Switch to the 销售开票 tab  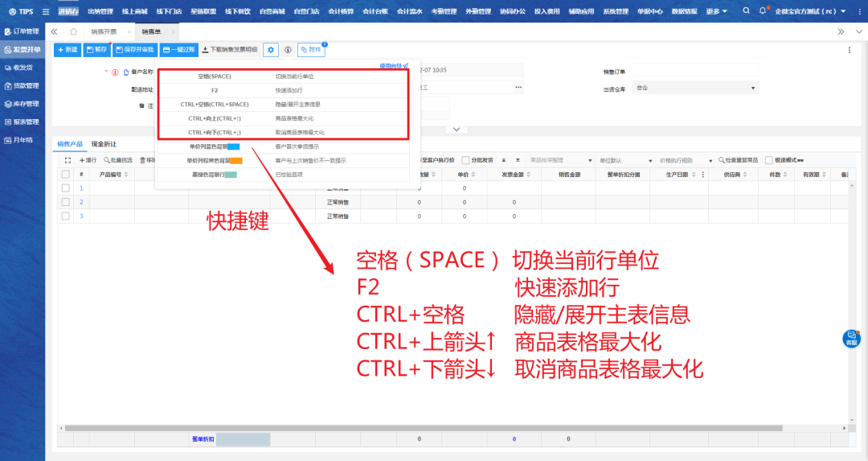(104, 31)
